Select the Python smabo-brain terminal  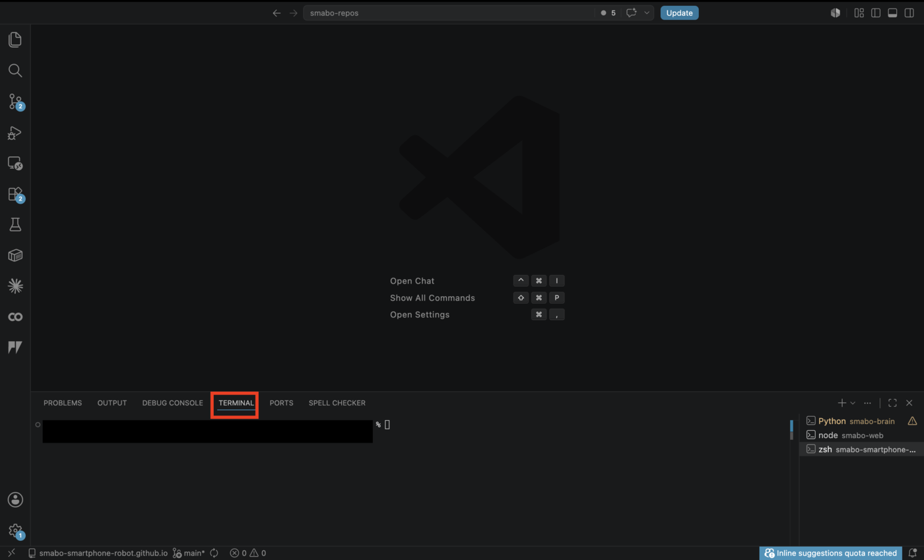coord(861,421)
